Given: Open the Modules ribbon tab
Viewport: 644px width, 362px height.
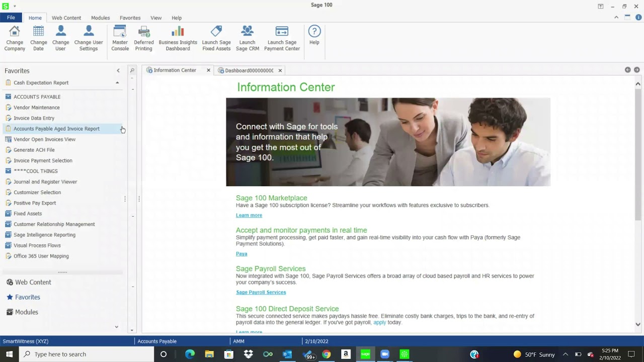Looking at the screenshot, I should (100, 18).
